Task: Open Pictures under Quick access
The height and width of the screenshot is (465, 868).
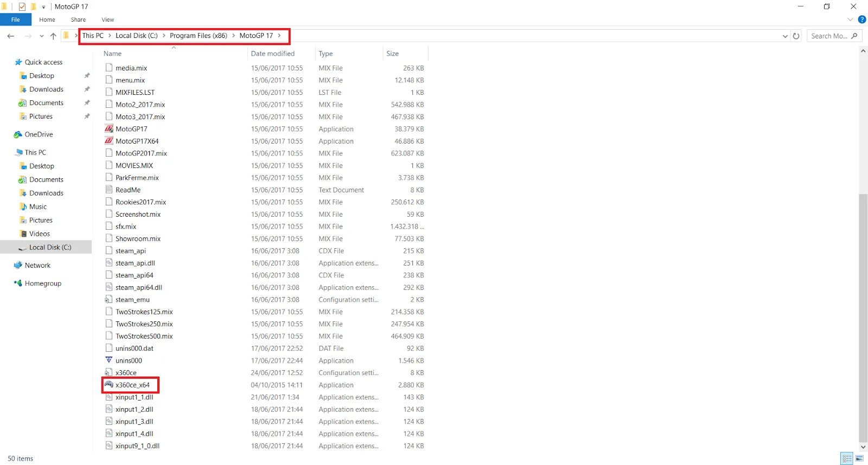Action: click(x=41, y=117)
